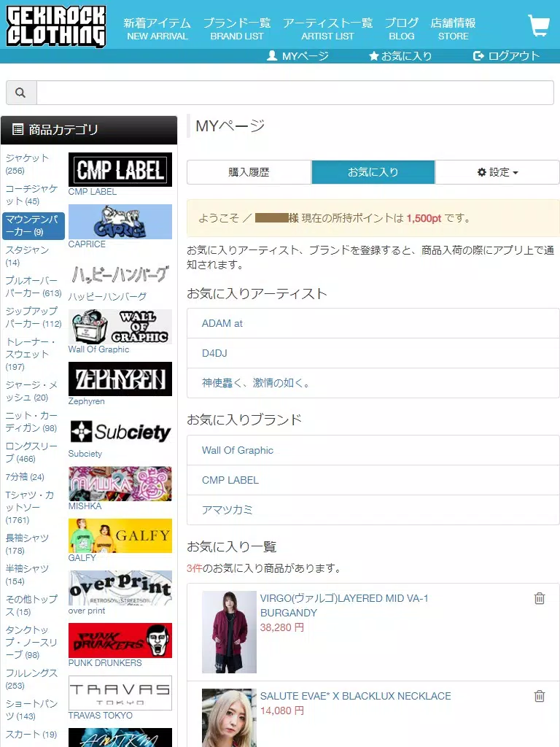The image size is (560, 747).
Task: Select トレーナー・スウェット (197) category
Action: pyautogui.click(x=31, y=354)
